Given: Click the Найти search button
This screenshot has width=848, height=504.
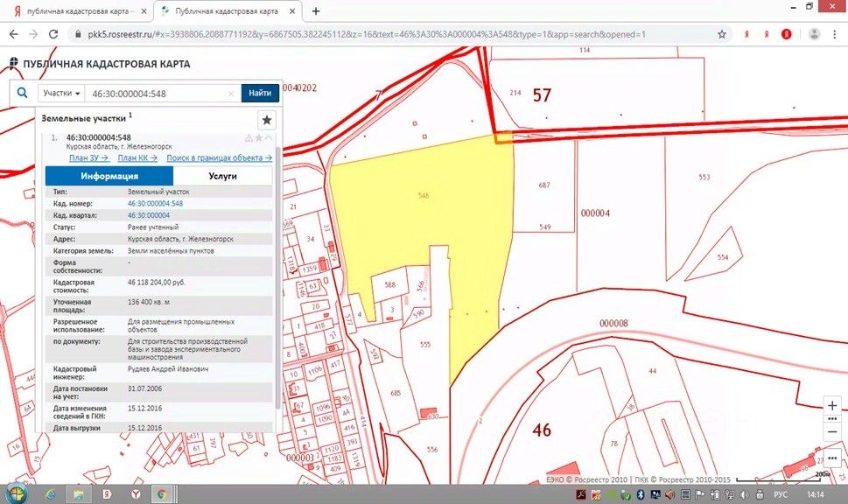Looking at the screenshot, I should tap(260, 93).
